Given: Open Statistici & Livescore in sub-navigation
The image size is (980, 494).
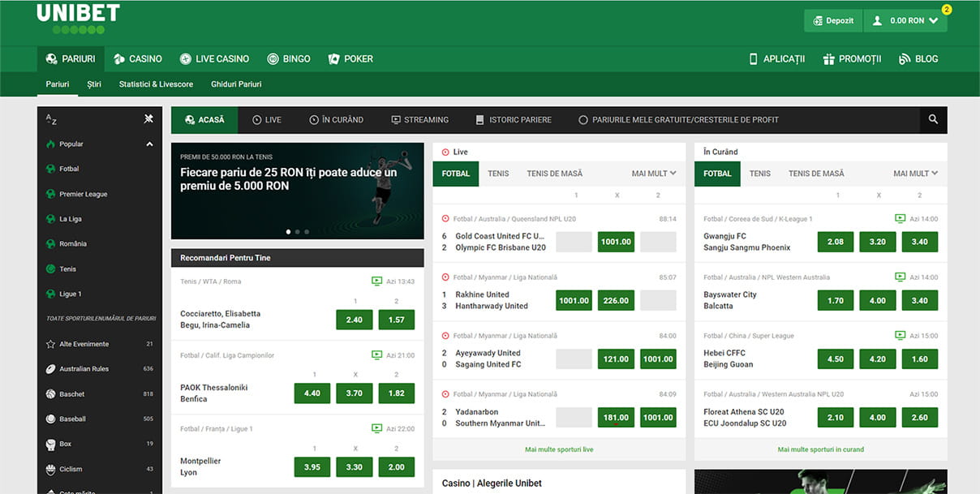Looking at the screenshot, I should pyautogui.click(x=156, y=84).
